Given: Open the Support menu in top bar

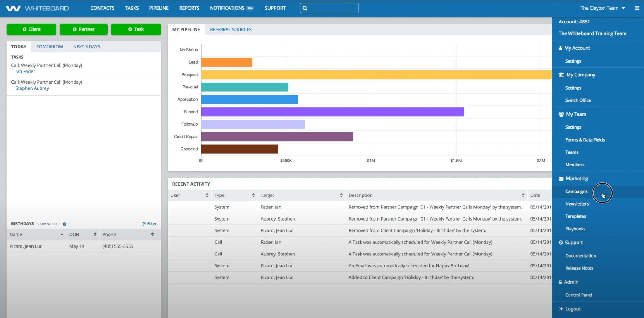Looking at the screenshot, I should [x=275, y=8].
